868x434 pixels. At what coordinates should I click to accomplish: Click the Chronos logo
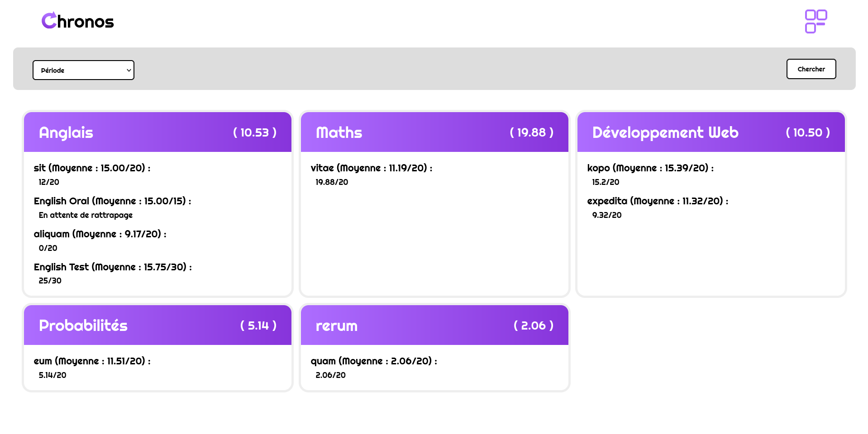click(77, 21)
